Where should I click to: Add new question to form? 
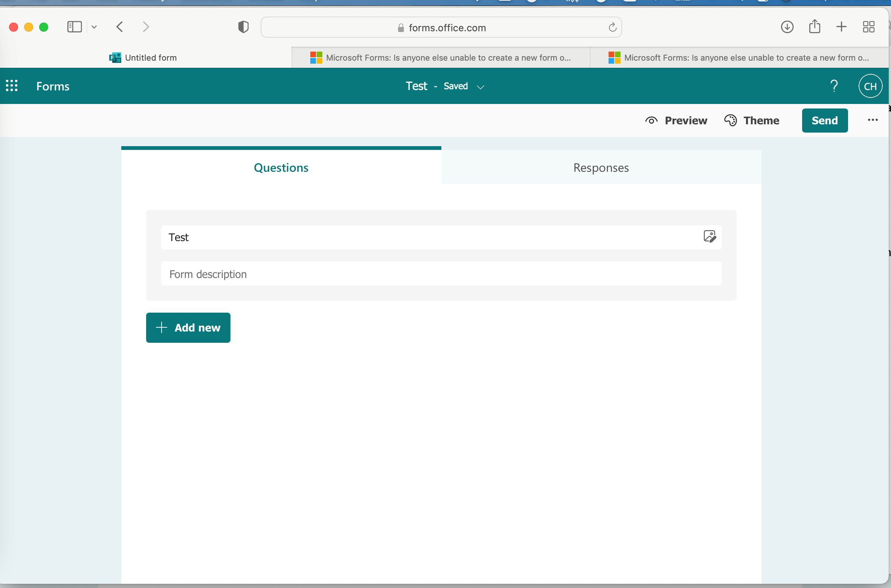[188, 328]
